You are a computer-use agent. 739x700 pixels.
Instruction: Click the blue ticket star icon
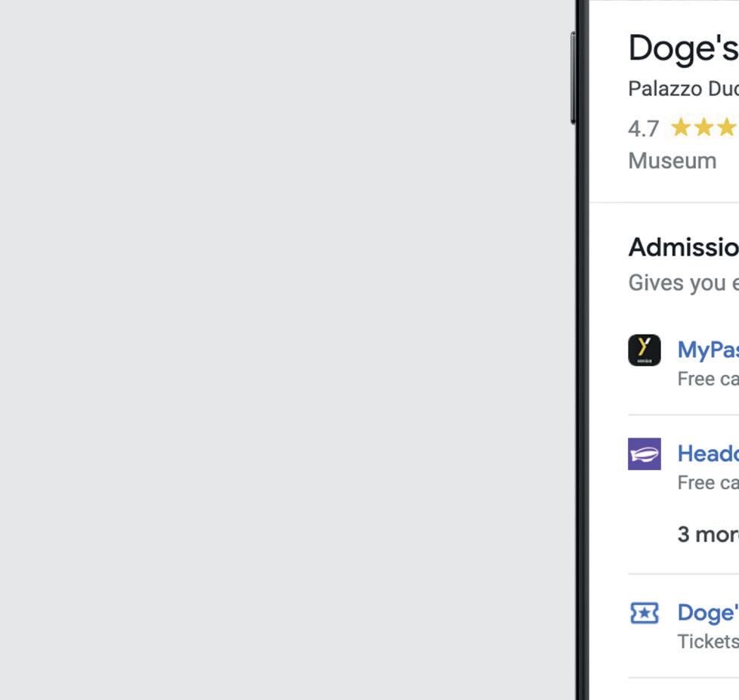tap(644, 613)
